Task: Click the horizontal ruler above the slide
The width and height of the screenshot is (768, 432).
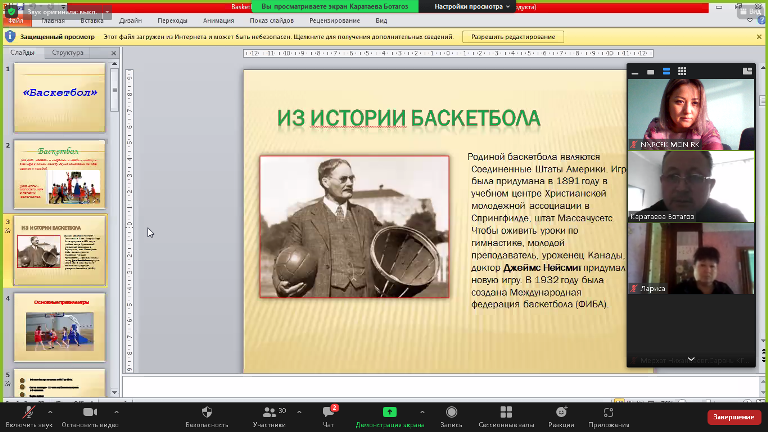Action: click(448, 53)
